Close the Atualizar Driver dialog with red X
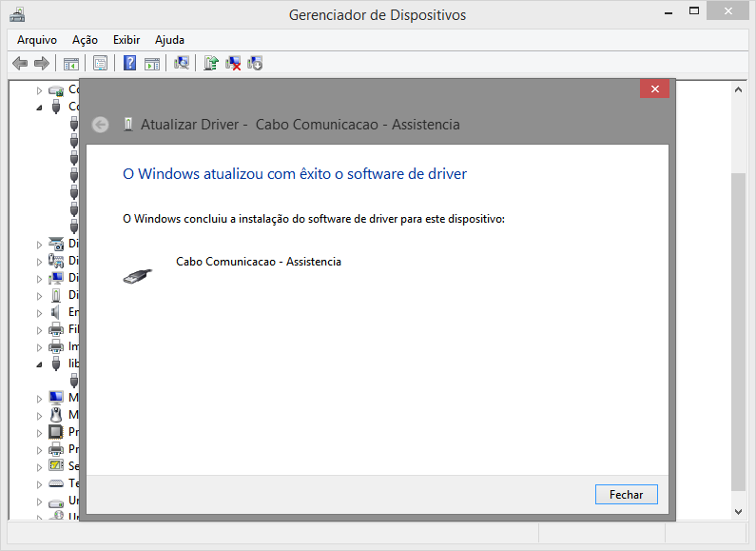The image size is (756, 551). [654, 89]
